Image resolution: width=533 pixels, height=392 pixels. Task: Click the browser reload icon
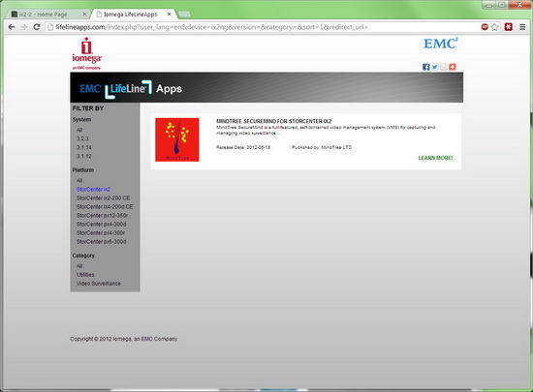37,27
